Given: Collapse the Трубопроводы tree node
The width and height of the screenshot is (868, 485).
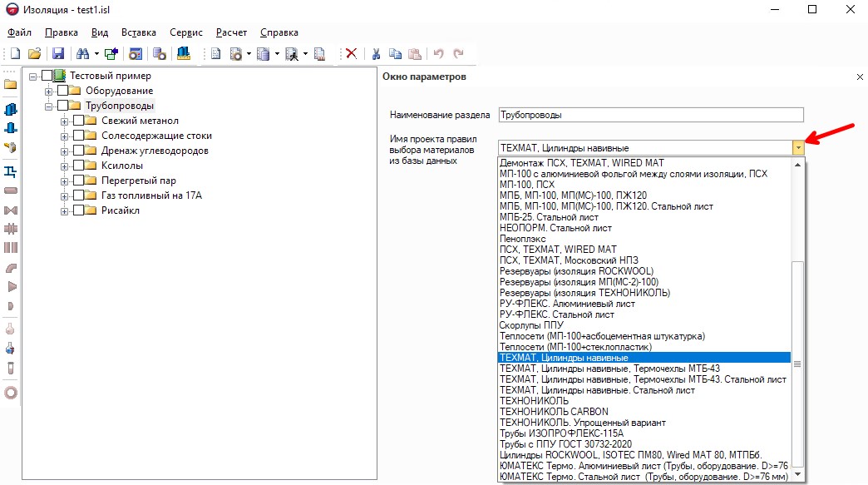Looking at the screenshot, I should pyautogui.click(x=49, y=106).
